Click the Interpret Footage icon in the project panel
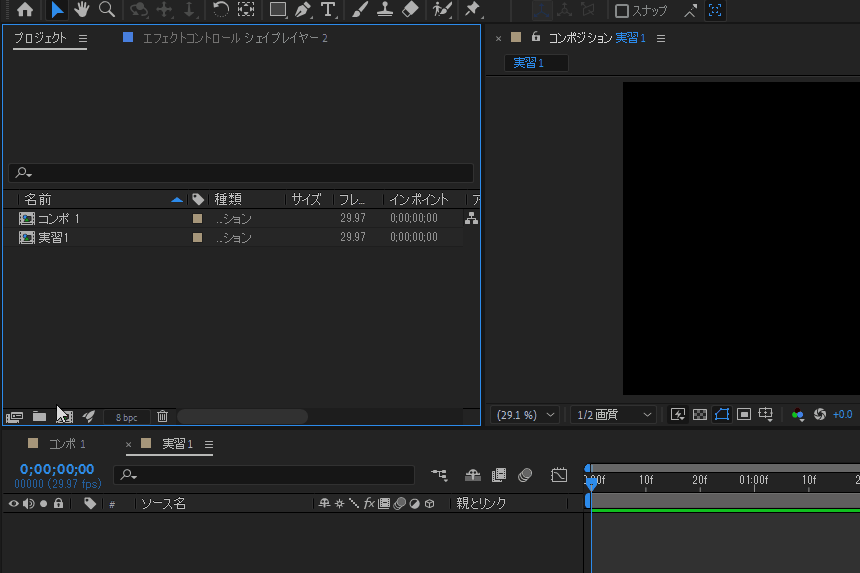Viewport: 860px width, 573px height. tap(14, 417)
